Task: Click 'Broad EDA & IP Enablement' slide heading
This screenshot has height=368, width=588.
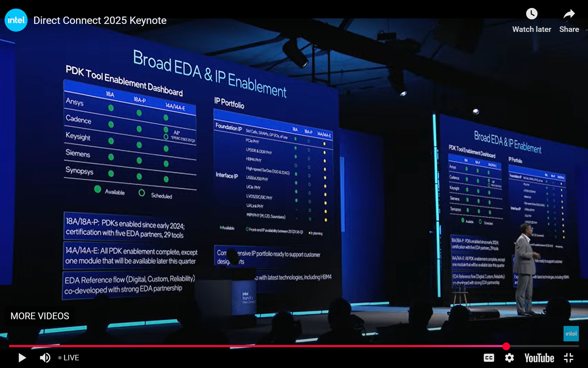Action: pos(210,74)
